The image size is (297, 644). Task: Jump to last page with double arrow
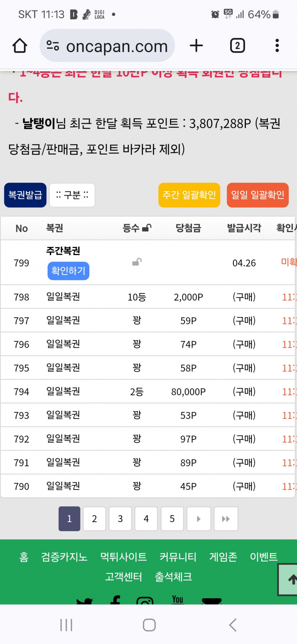click(x=226, y=519)
